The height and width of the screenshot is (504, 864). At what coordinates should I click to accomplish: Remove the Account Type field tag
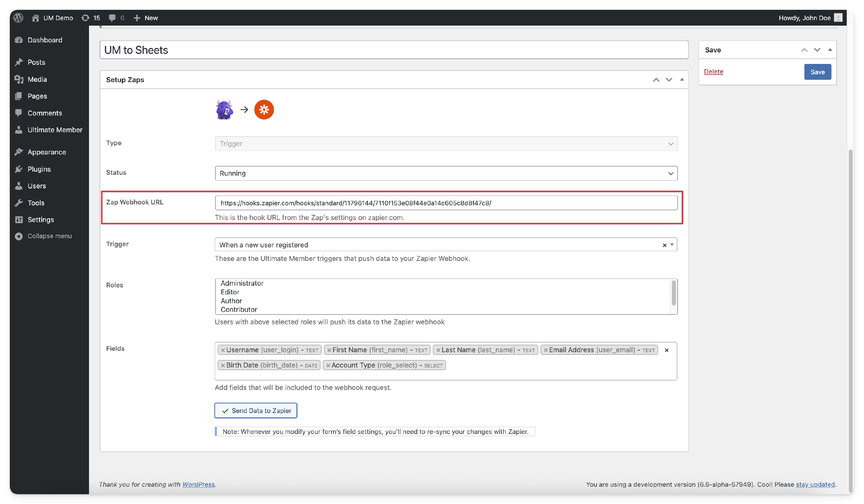pos(328,365)
